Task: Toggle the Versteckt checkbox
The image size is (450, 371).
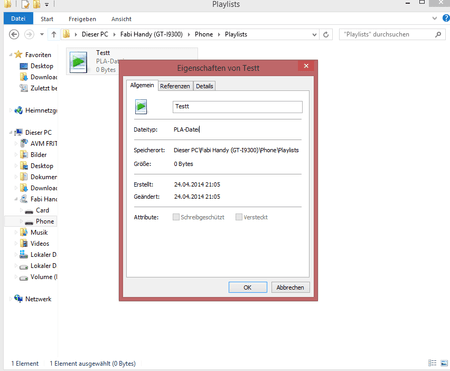Action: (x=239, y=217)
